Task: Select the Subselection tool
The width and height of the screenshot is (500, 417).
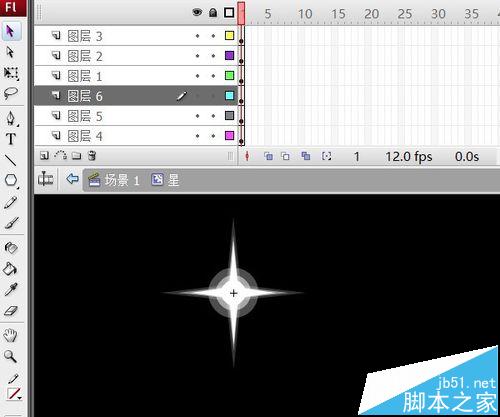Action: point(10,52)
